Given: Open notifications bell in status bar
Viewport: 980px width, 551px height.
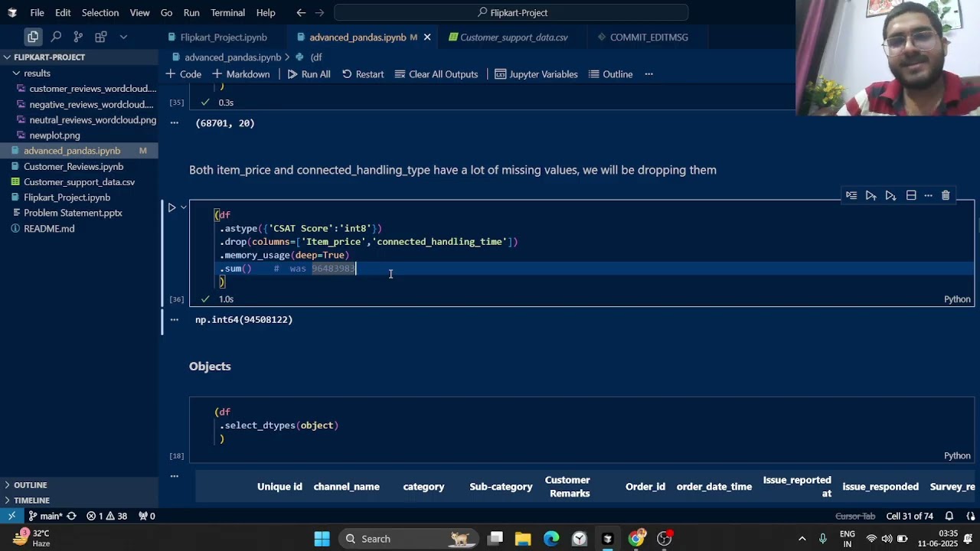Looking at the screenshot, I should (x=949, y=516).
